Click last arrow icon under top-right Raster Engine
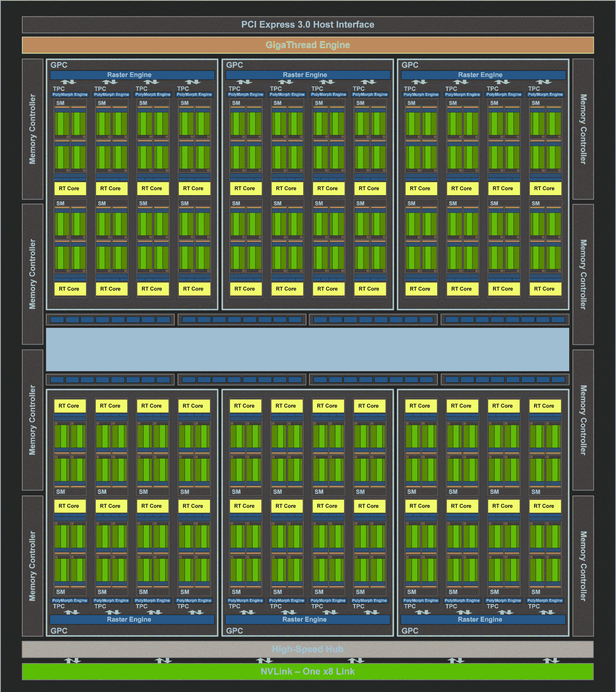 click(x=544, y=82)
